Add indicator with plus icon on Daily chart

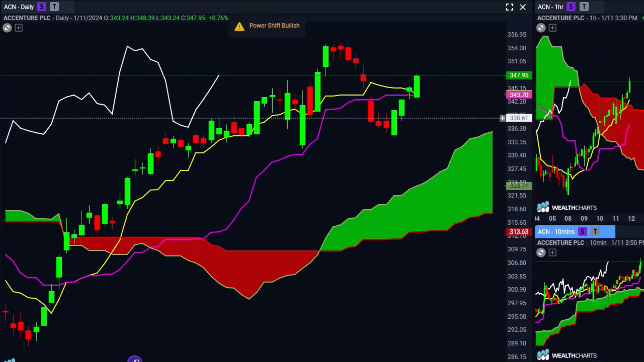(x=19, y=28)
